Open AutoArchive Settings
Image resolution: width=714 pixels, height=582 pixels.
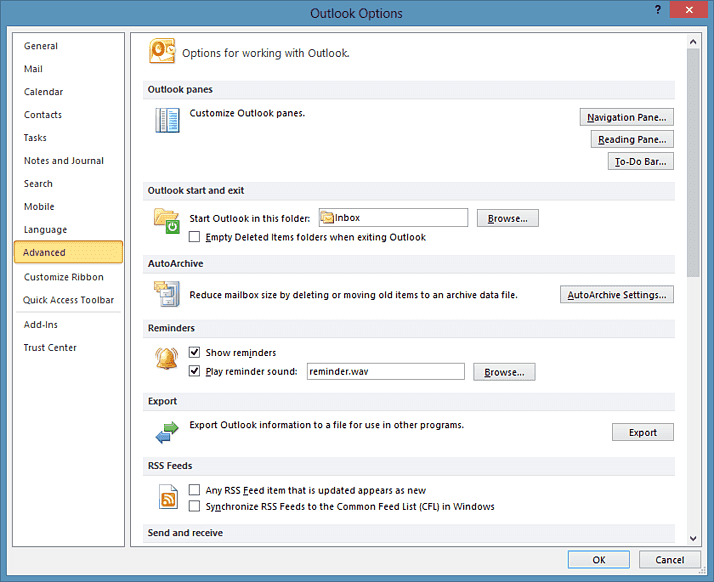(617, 295)
